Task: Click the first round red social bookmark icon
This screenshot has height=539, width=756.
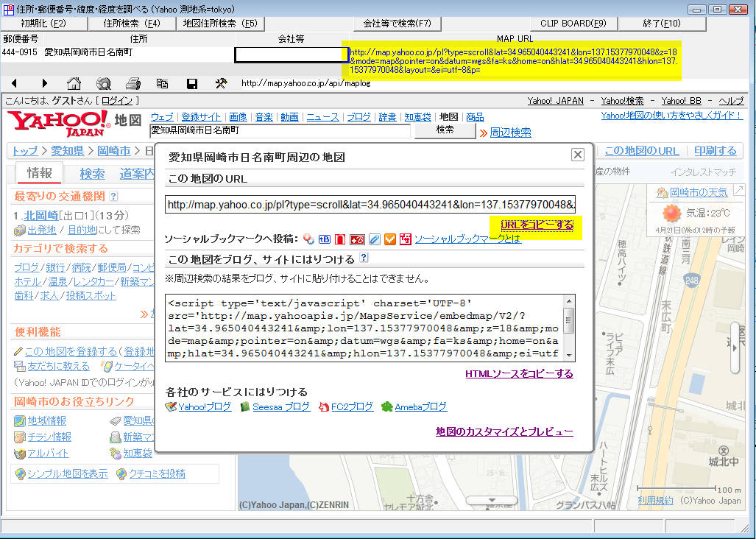Action: [308, 239]
